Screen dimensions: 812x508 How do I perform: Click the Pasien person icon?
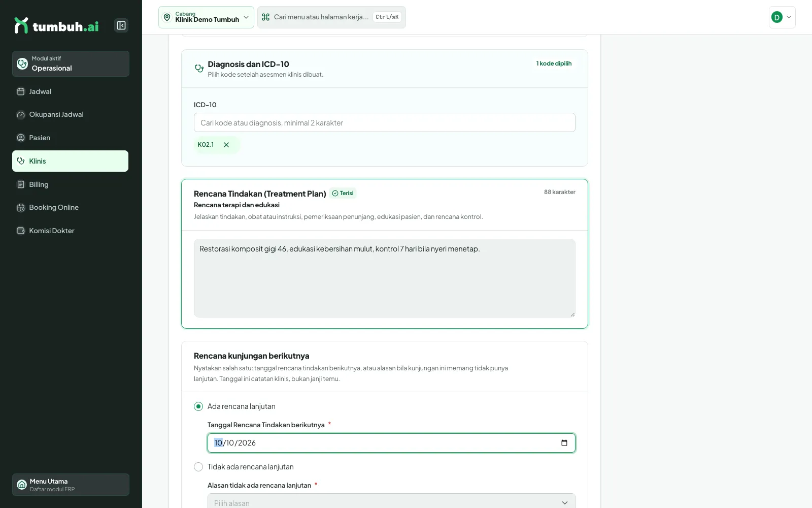point(21,138)
